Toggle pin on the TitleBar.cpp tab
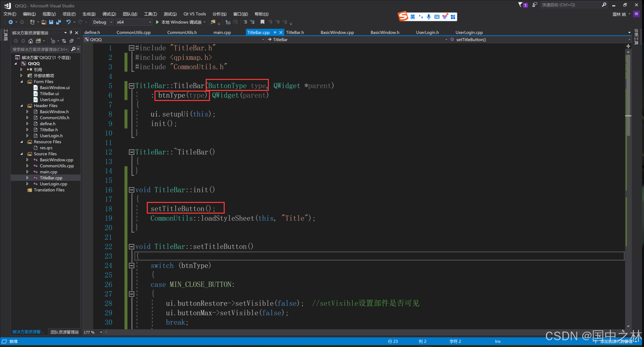The image size is (644, 347). tap(275, 32)
